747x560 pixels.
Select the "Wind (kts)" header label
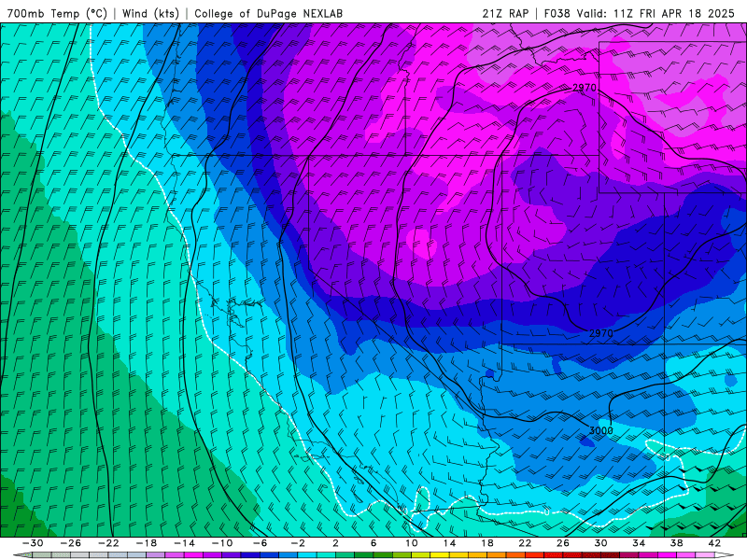coord(150,13)
